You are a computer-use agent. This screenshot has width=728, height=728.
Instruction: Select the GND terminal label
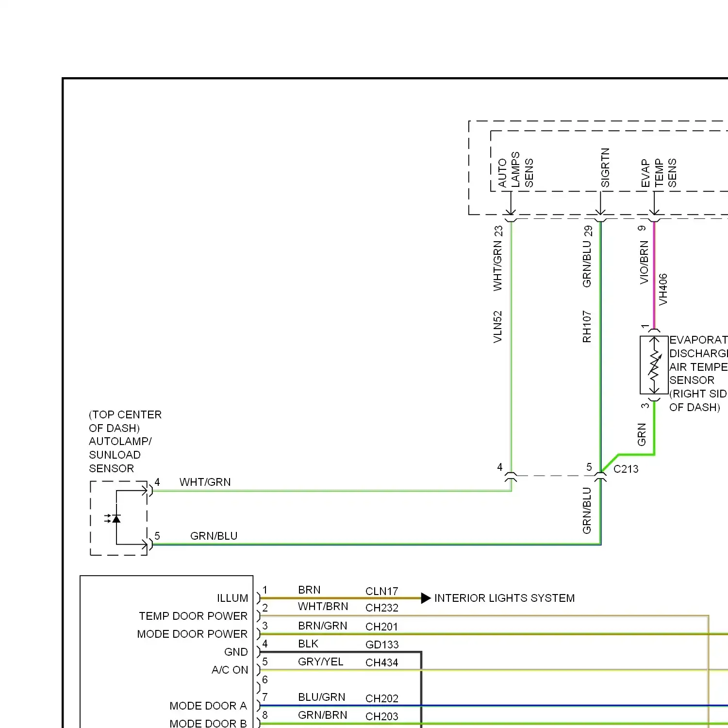coord(236,652)
